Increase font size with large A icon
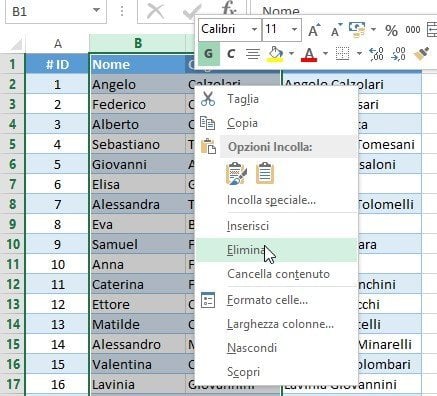 coord(314,30)
